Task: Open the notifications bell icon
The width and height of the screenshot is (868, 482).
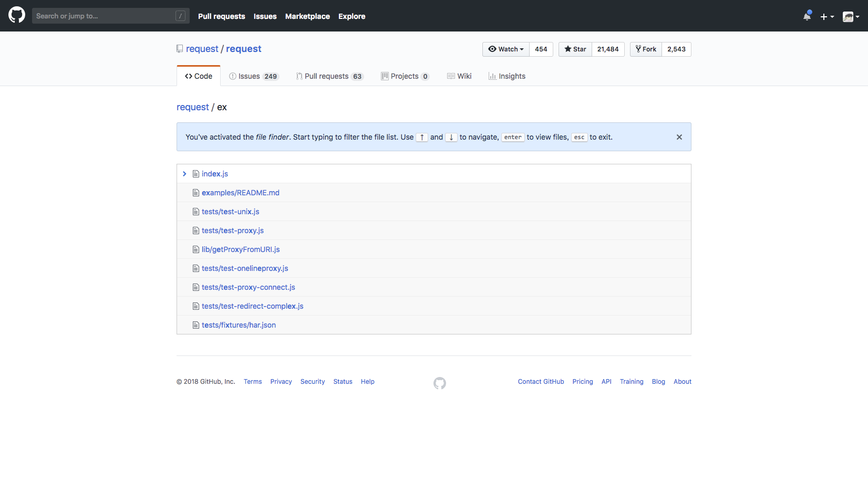Action: [x=807, y=16]
